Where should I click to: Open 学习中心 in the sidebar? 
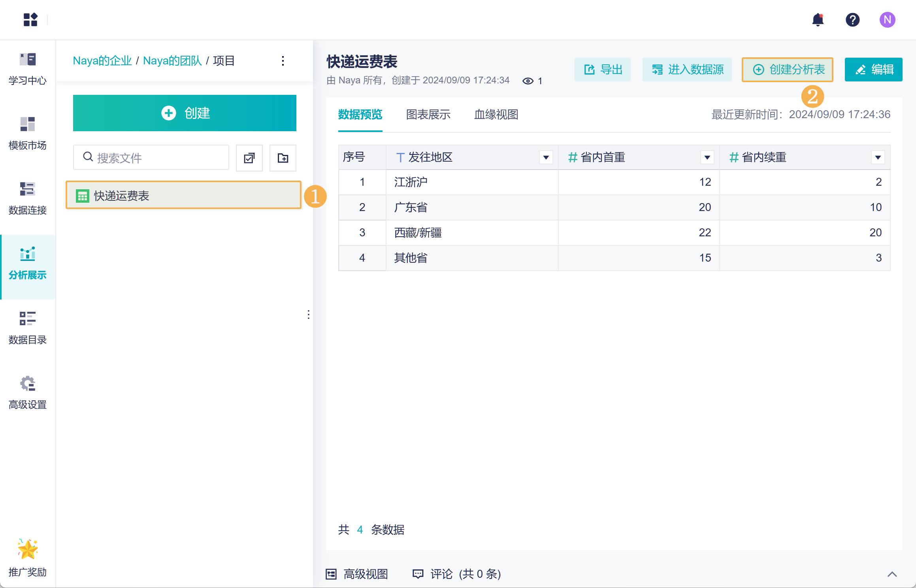click(28, 69)
